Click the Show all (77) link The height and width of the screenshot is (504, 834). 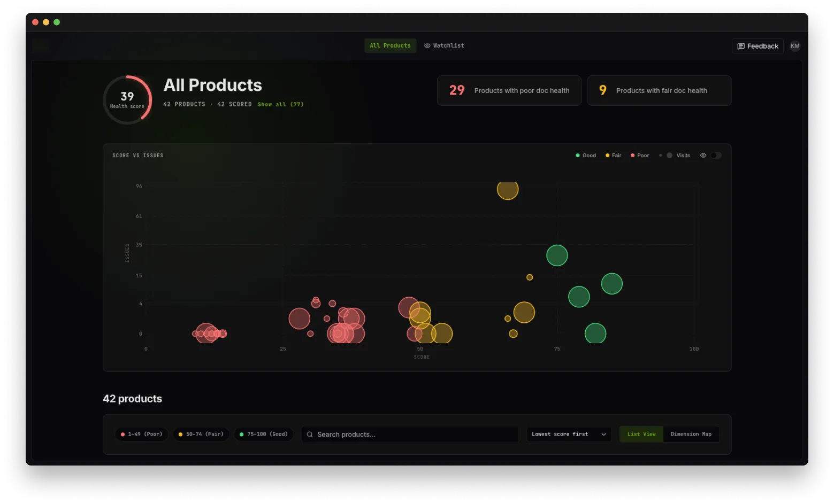[280, 104]
